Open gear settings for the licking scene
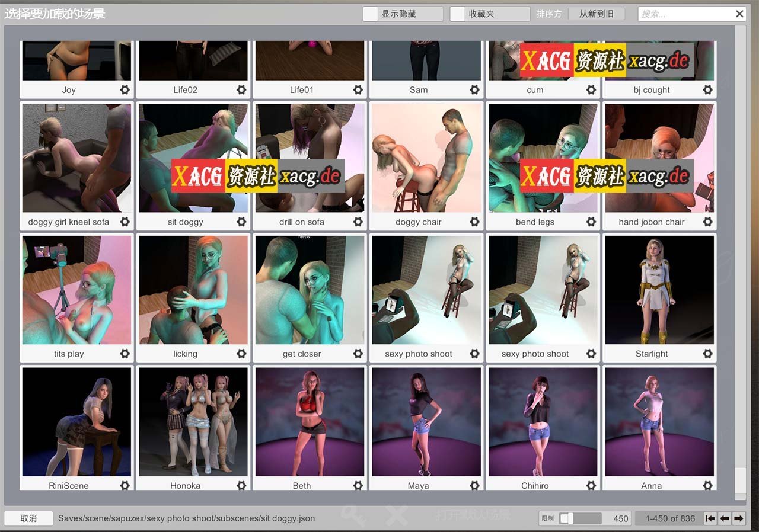 coord(241,354)
